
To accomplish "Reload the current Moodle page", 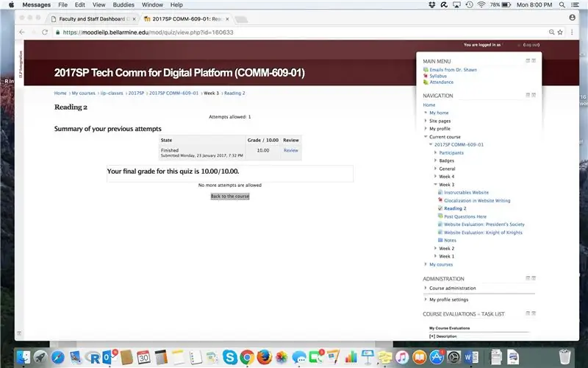I will (x=45, y=32).
